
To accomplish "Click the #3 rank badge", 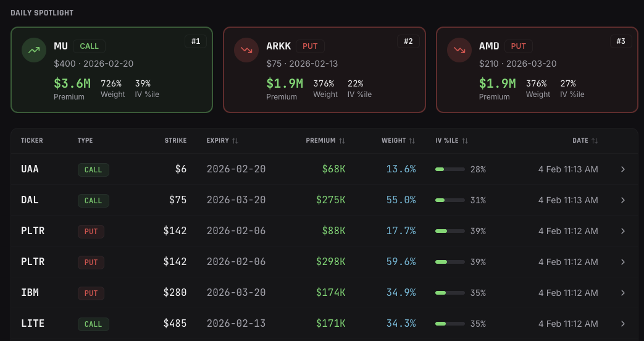I will tap(621, 41).
